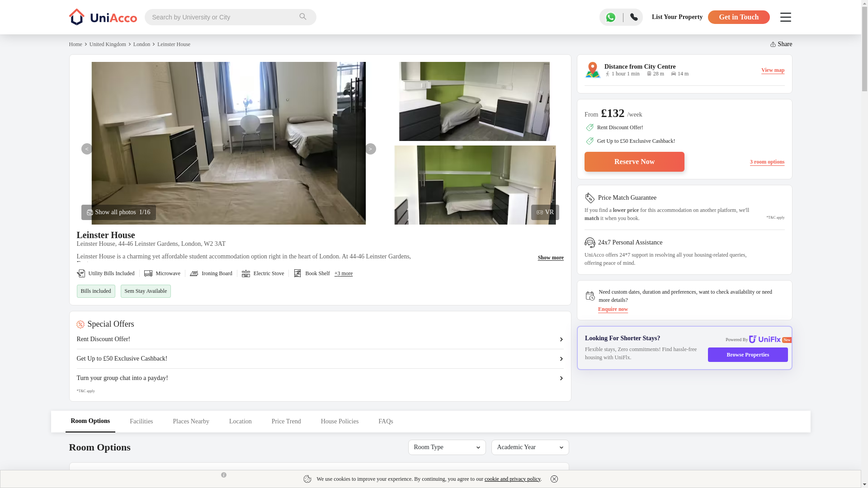Click Browse Properties button
This screenshot has width=868, height=488.
click(x=748, y=355)
